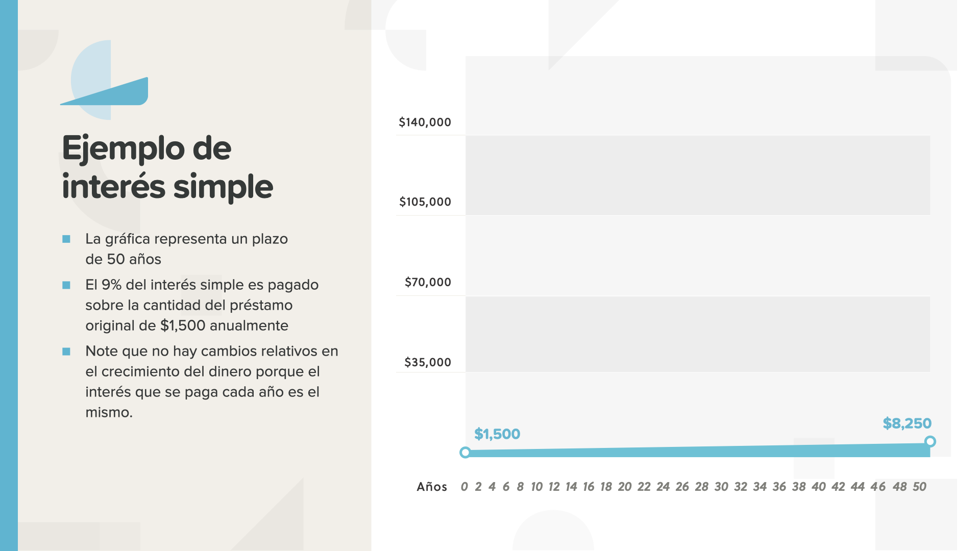Select year 20 on the x-axis
This screenshot has height=551, width=980.
(625, 487)
